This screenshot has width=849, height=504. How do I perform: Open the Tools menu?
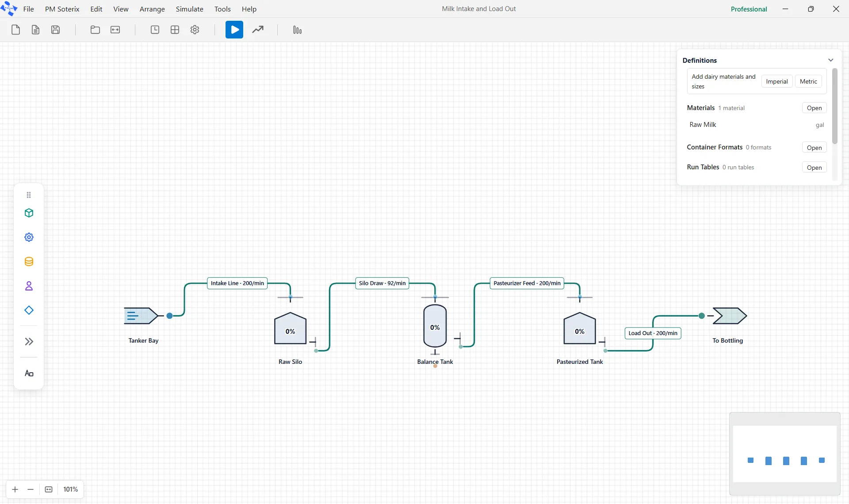[x=222, y=9]
